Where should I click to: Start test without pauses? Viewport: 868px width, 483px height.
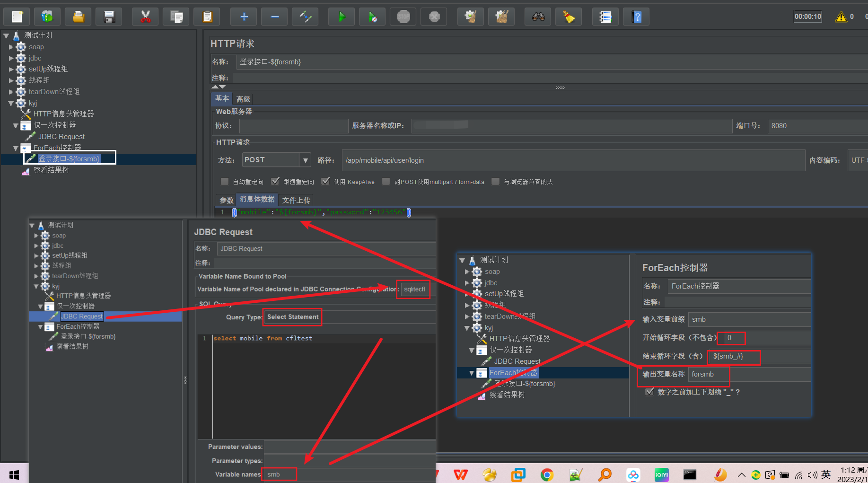click(372, 17)
